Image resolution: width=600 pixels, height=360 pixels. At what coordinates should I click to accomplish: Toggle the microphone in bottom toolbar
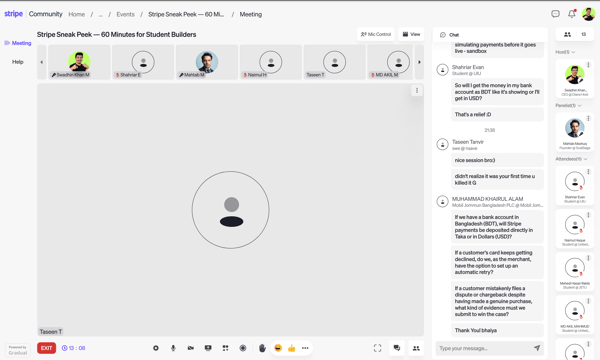point(173,348)
